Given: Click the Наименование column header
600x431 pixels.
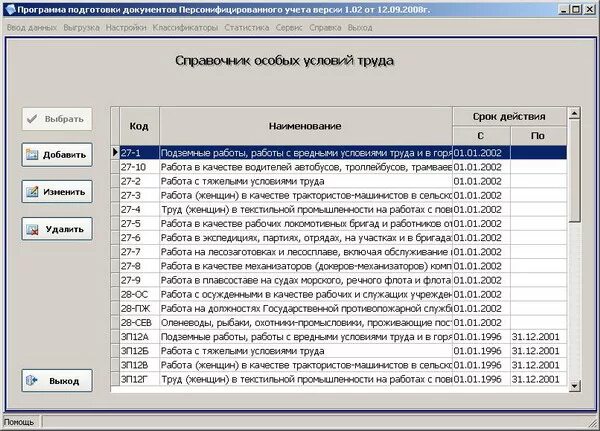Looking at the screenshot, I should coord(305,126).
